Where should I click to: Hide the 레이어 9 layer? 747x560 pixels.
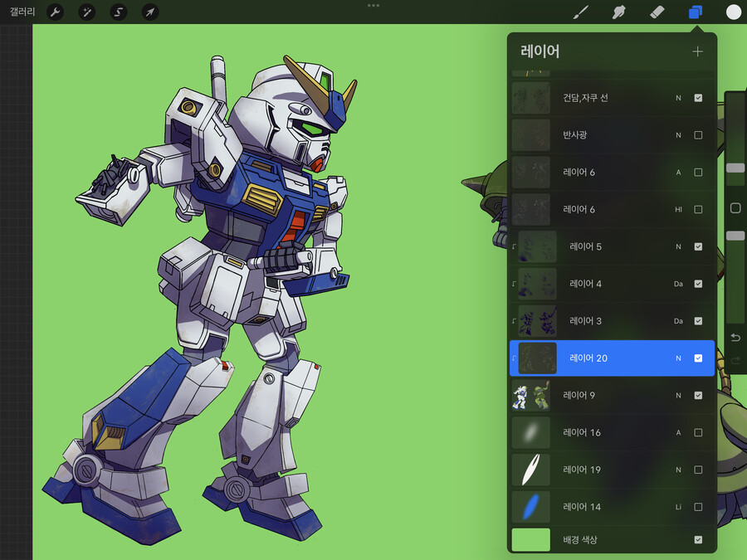point(698,395)
